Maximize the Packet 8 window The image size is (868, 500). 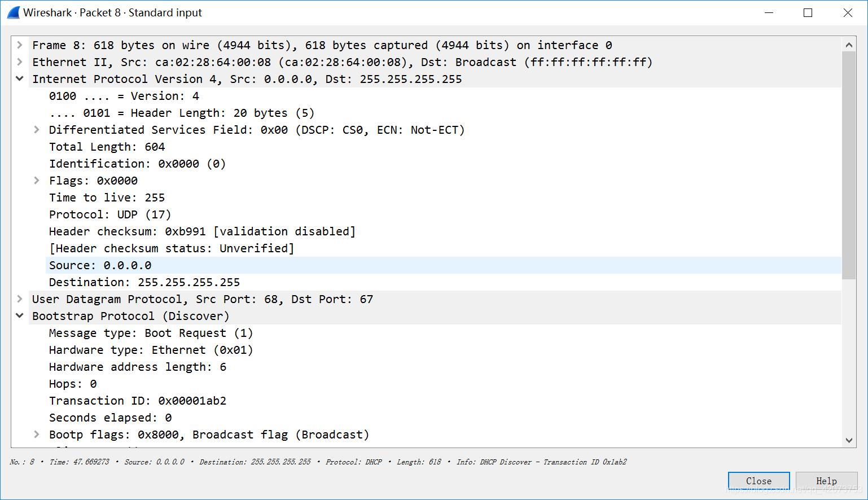[808, 12]
